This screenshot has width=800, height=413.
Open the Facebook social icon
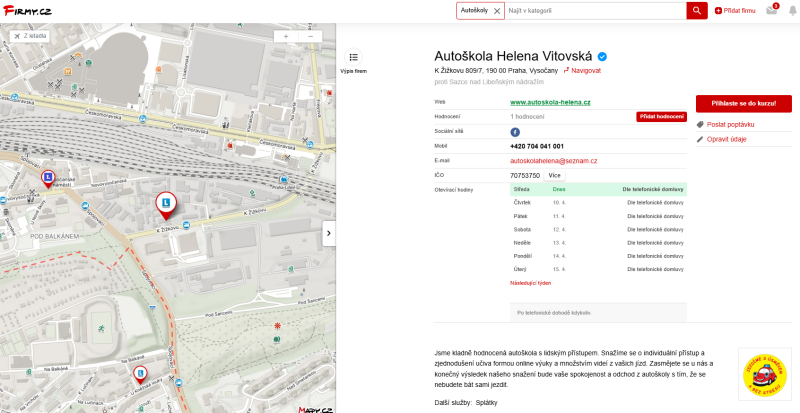pyautogui.click(x=515, y=132)
